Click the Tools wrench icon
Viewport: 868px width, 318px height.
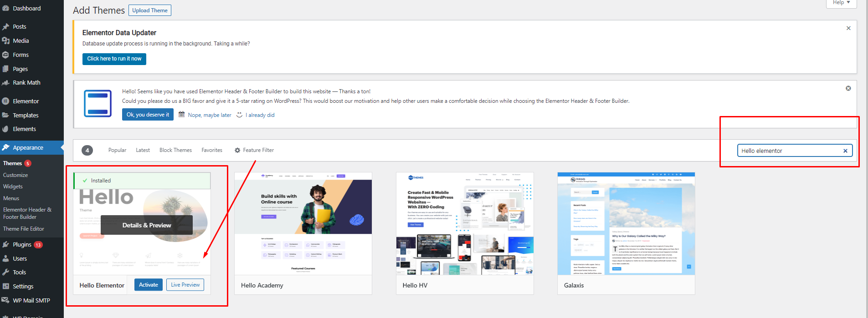pos(5,273)
